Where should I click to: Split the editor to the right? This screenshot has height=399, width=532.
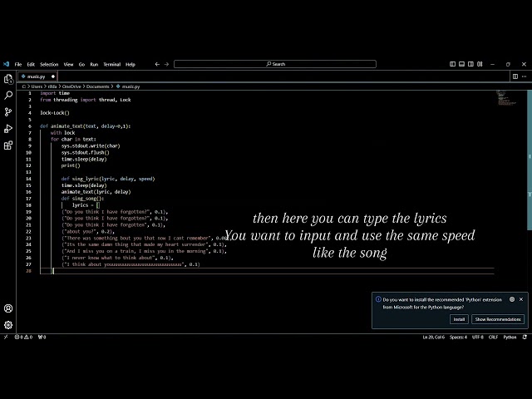[515, 76]
